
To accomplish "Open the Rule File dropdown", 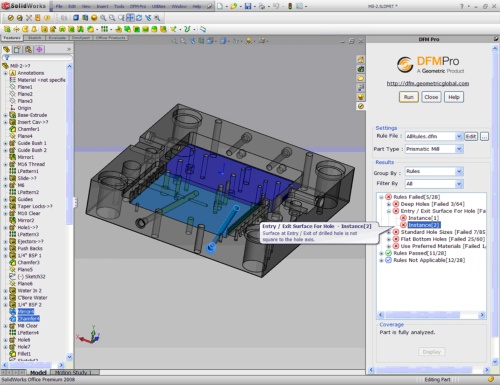I will point(459,136).
